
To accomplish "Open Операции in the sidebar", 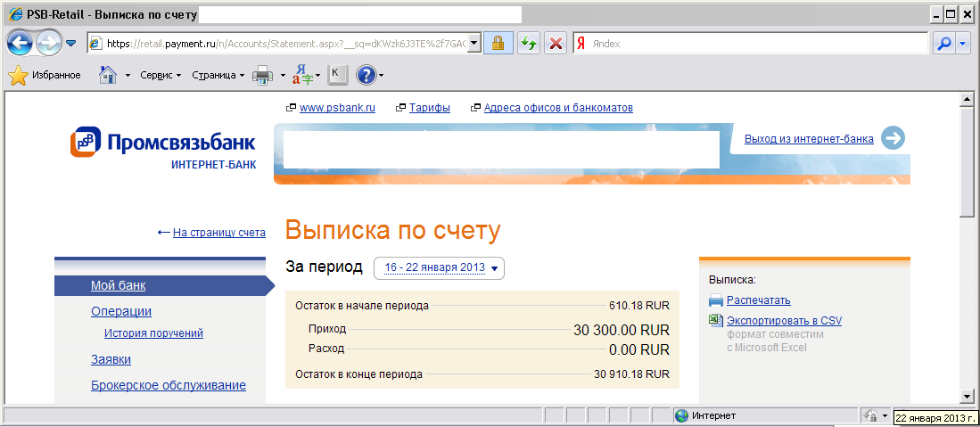I will click(121, 311).
